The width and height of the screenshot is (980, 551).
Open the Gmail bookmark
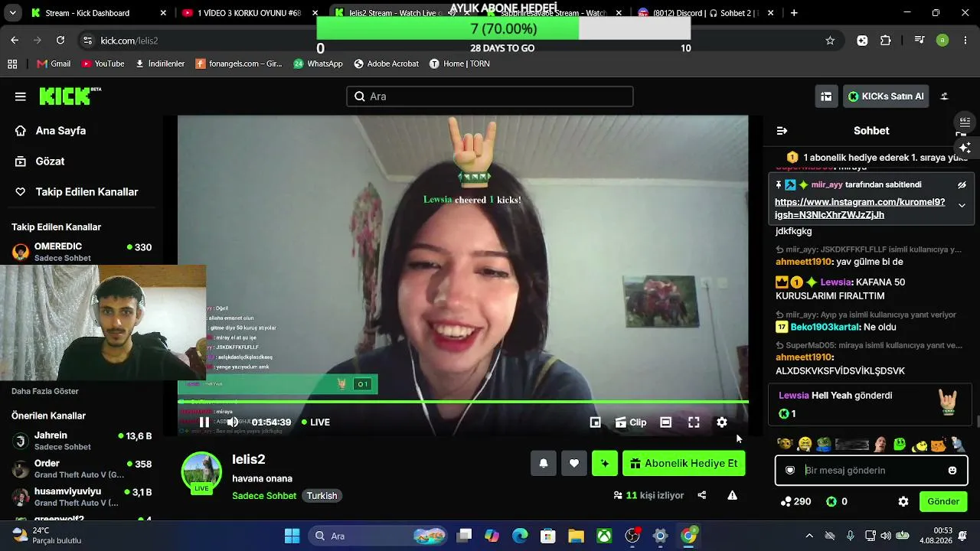[x=53, y=64]
